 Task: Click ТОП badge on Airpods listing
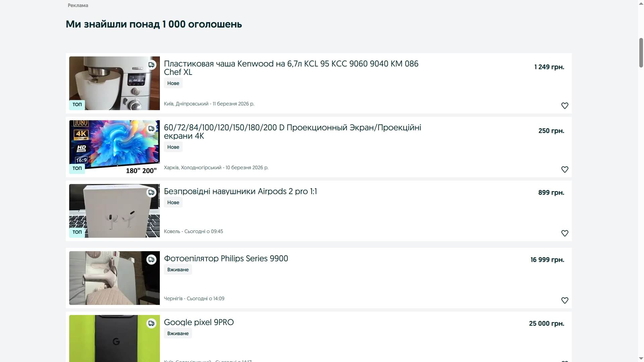pos(77,232)
